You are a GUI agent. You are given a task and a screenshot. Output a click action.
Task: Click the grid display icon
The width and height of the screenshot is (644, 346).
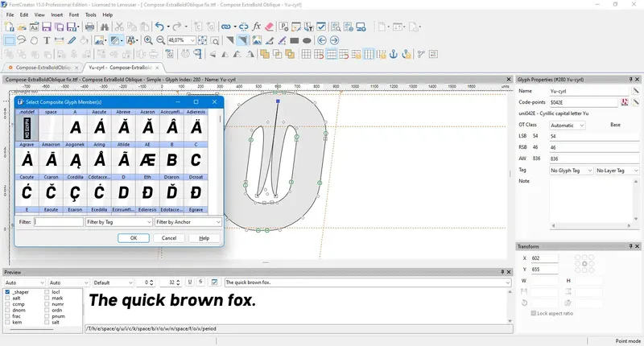click(306, 54)
